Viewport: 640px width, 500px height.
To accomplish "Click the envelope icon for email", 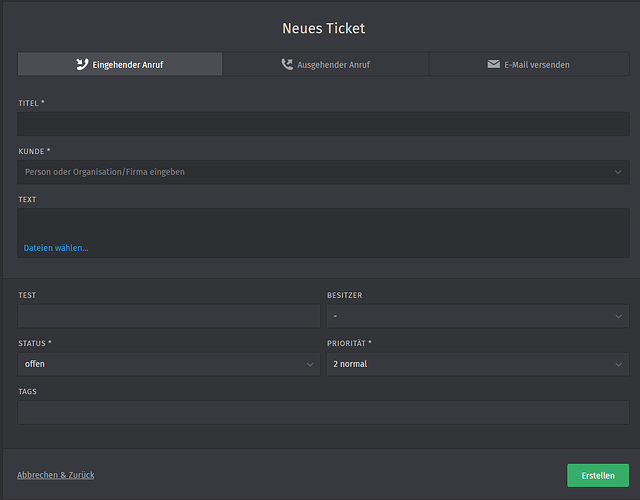I will (493, 64).
